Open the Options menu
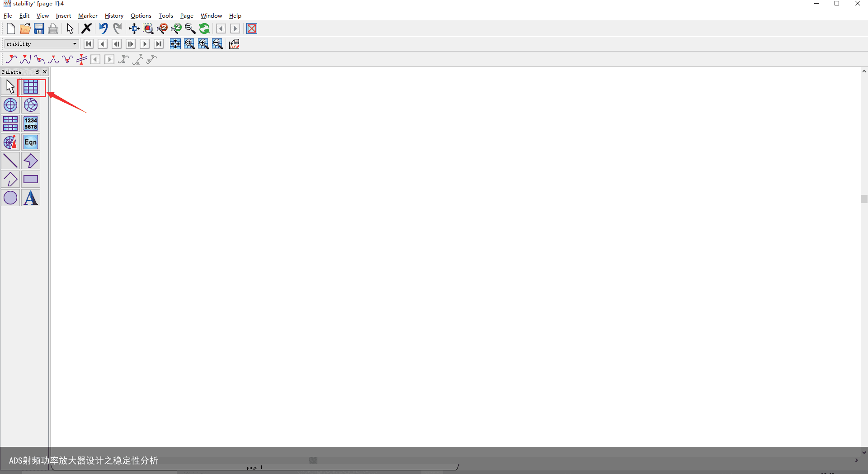This screenshot has width=868, height=474. (141, 15)
